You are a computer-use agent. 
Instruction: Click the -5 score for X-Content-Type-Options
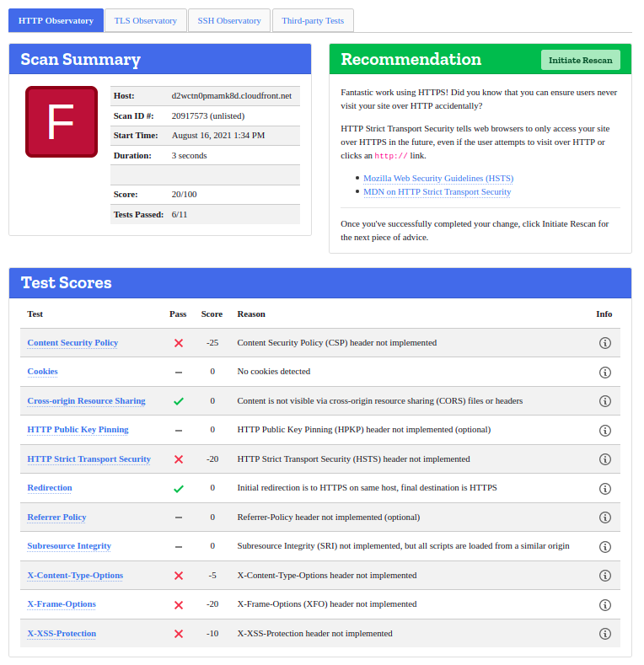(212, 575)
